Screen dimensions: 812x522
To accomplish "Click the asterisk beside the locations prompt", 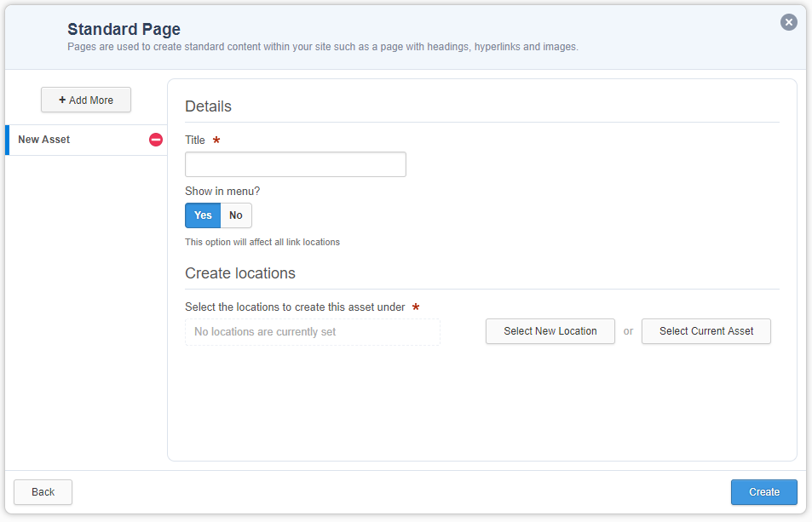I will pos(416,307).
